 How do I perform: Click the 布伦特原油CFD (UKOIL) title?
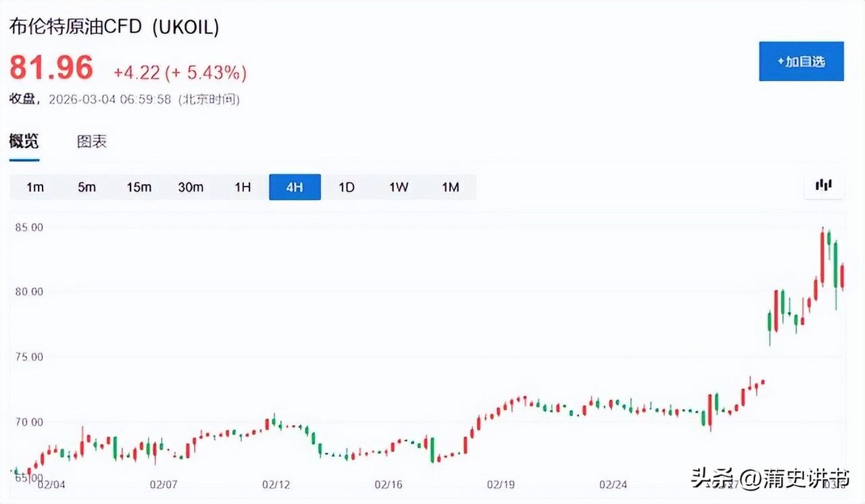point(114,27)
